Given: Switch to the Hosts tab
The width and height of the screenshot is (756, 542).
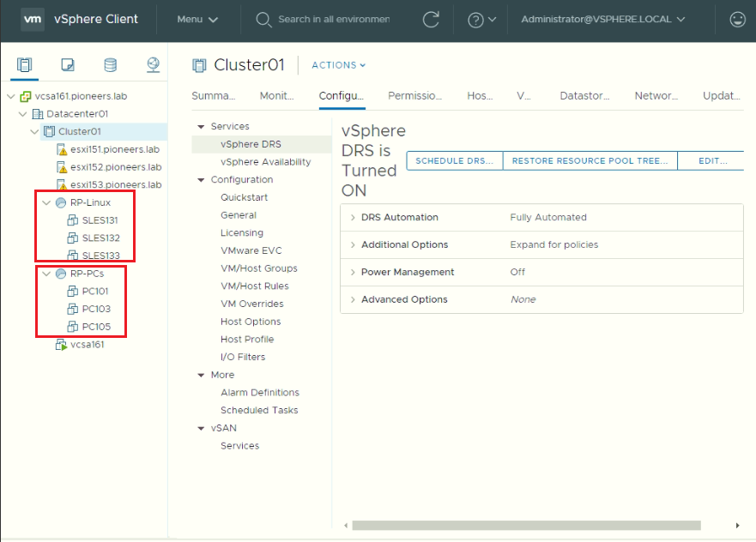Looking at the screenshot, I should 480,96.
